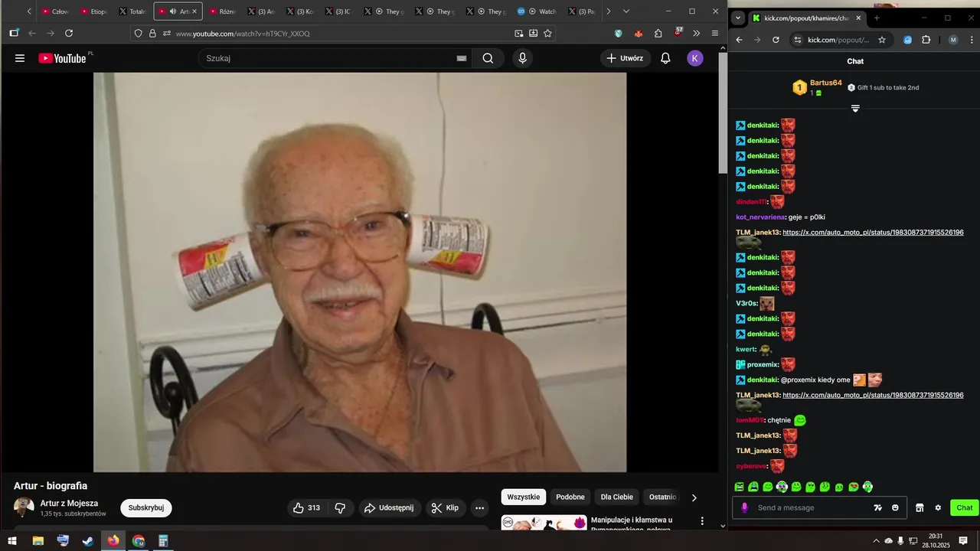The height and width of the screenshot is (551, 980).
Task: Open the Artur z Mojesza channel avatar
Action: coord(24,507)
